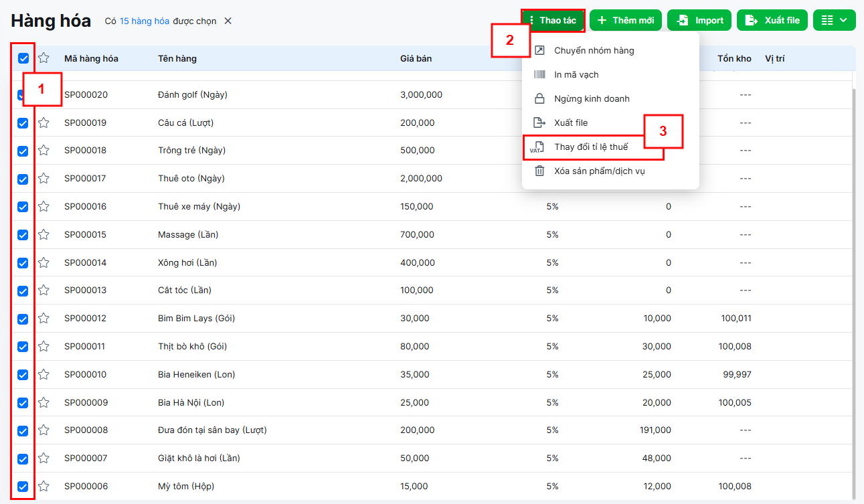The height and width of the screenshot is (504, 864).
Task: Click the 'Đánh golf (Ngày)' product name
Action: point(193,95)
